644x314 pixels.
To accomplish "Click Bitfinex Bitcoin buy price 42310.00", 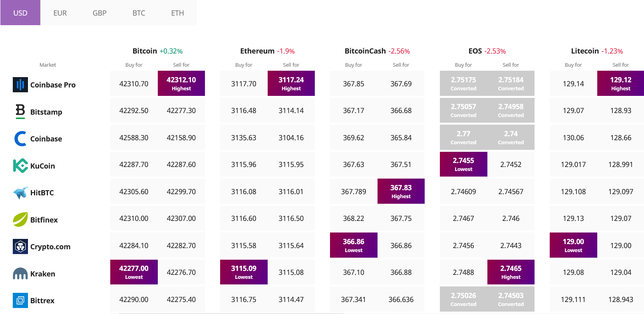I will tap(134, 219).
